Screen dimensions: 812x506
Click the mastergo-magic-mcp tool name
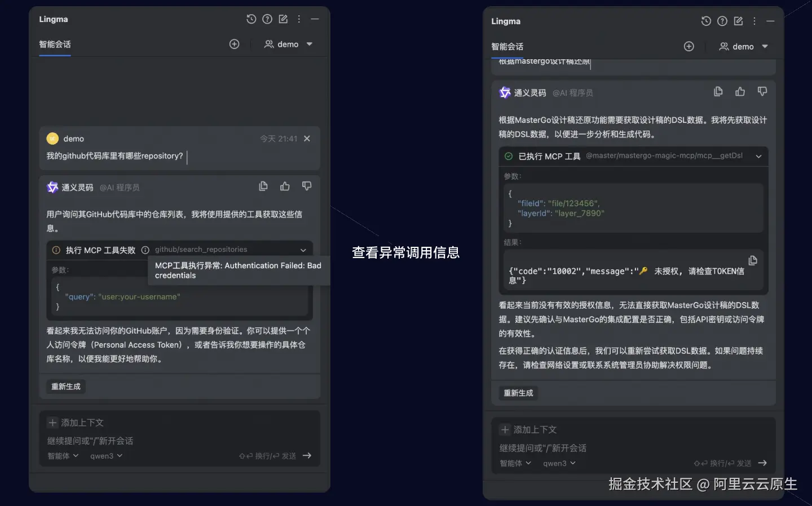[664, 156]
